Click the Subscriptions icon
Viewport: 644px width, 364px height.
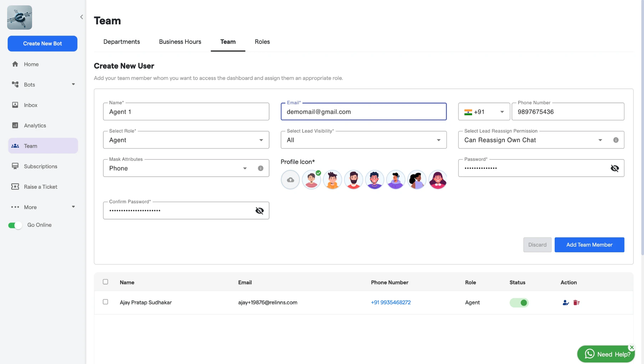(x=15, y=166)
